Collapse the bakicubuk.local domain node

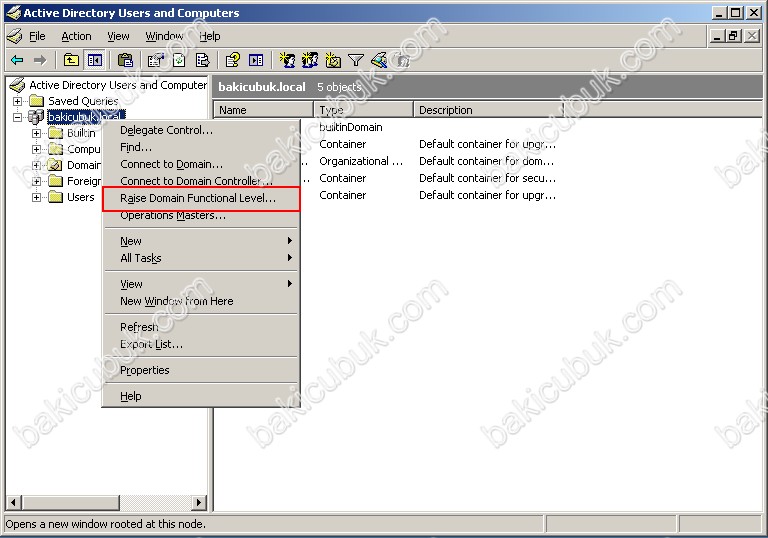pyautogui.click(x=18, y=118)
